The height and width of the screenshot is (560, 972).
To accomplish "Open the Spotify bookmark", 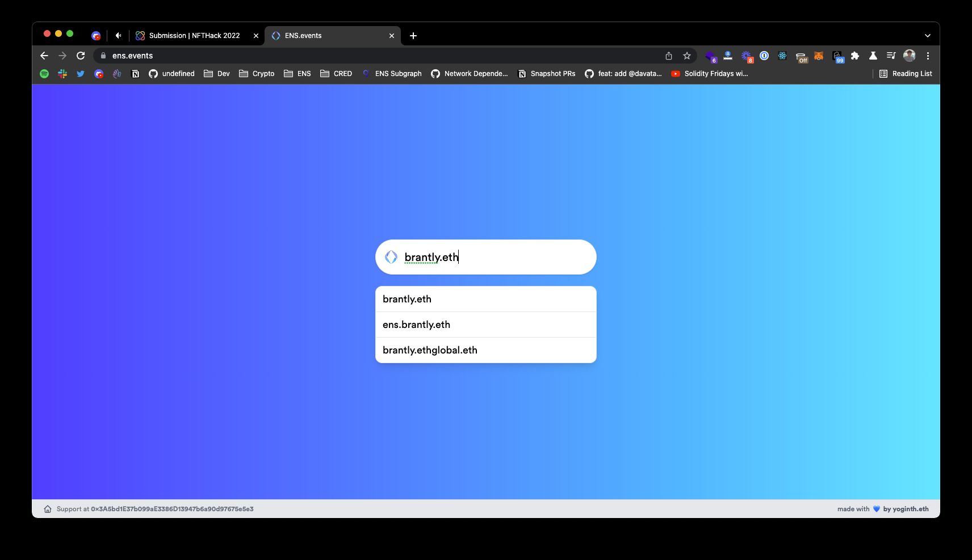I will pos(44,74).
